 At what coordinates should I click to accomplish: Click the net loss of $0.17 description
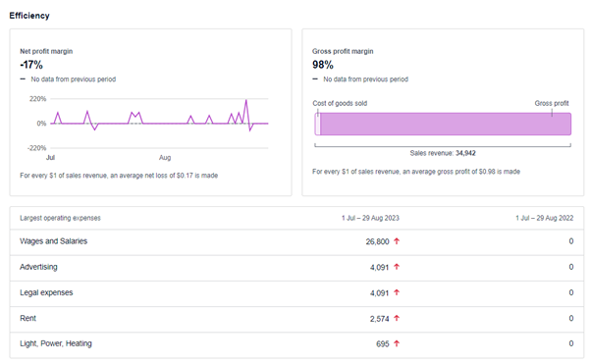pyautogui.click(x=119, y=176)
